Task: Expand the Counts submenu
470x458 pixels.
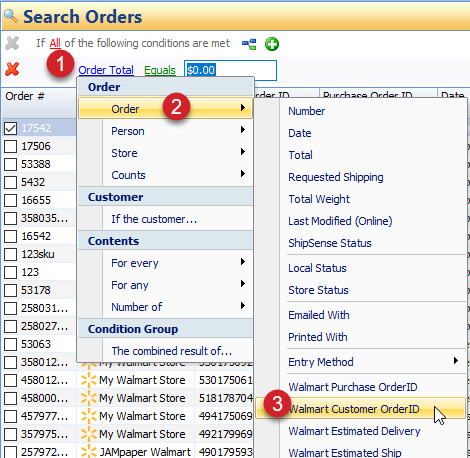Action: (x=165, y=175)
